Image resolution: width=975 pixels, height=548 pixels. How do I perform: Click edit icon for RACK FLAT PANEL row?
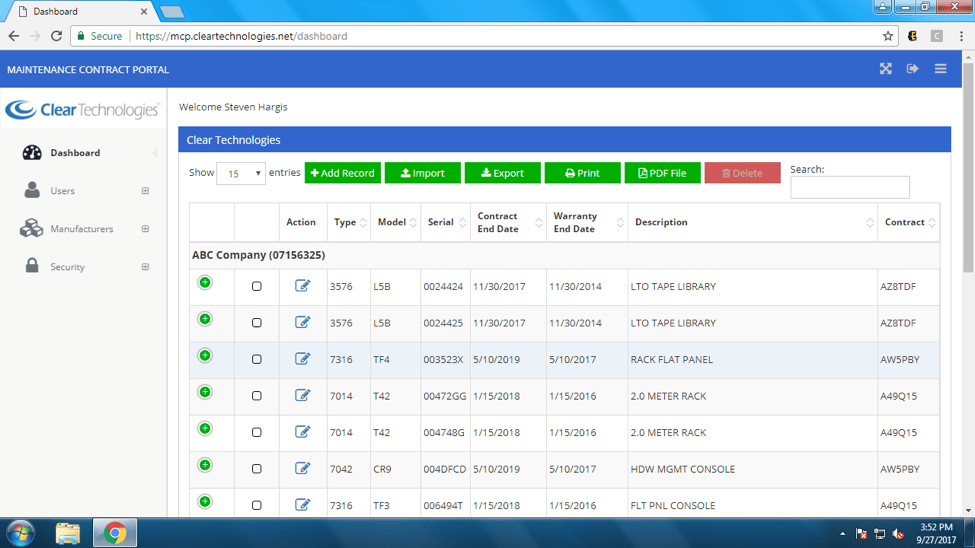(302, 359)
